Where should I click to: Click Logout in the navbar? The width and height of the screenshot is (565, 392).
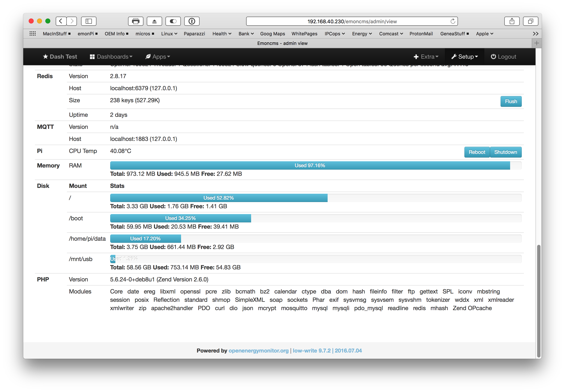point(503,57)
